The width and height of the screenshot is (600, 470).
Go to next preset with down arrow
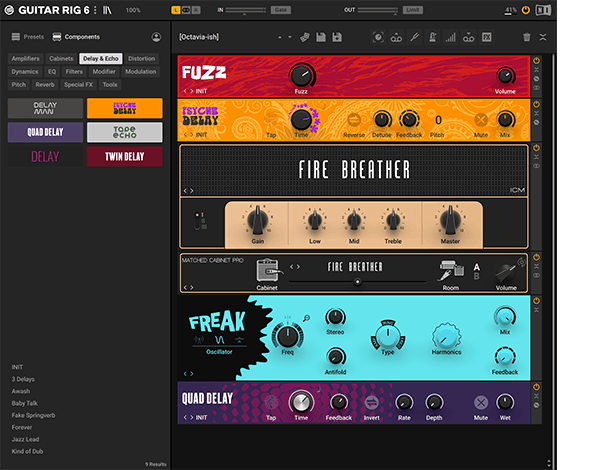tap(290, 37)
